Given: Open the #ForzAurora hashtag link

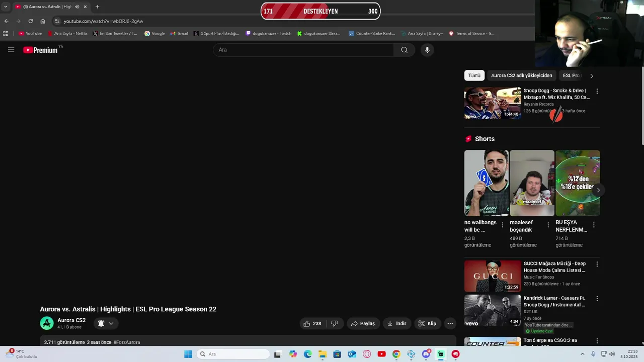Looking at the screenshot, I should tap(127, 342).
